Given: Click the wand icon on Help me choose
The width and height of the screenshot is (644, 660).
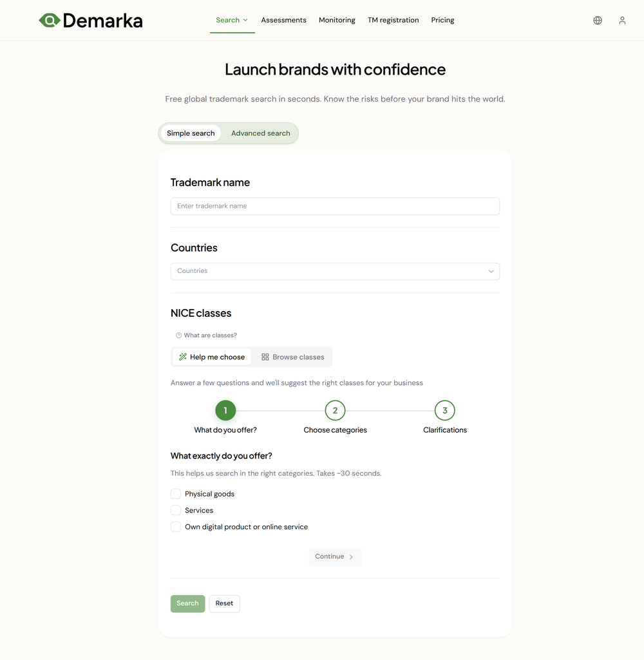Looking at the screenshot, I should point(182,356).
